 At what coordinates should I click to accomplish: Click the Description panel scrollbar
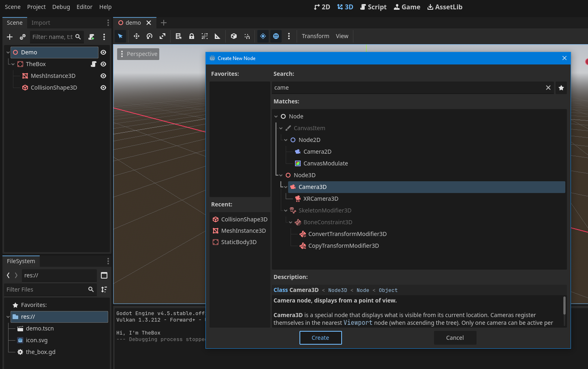click(x=564, y=305)
